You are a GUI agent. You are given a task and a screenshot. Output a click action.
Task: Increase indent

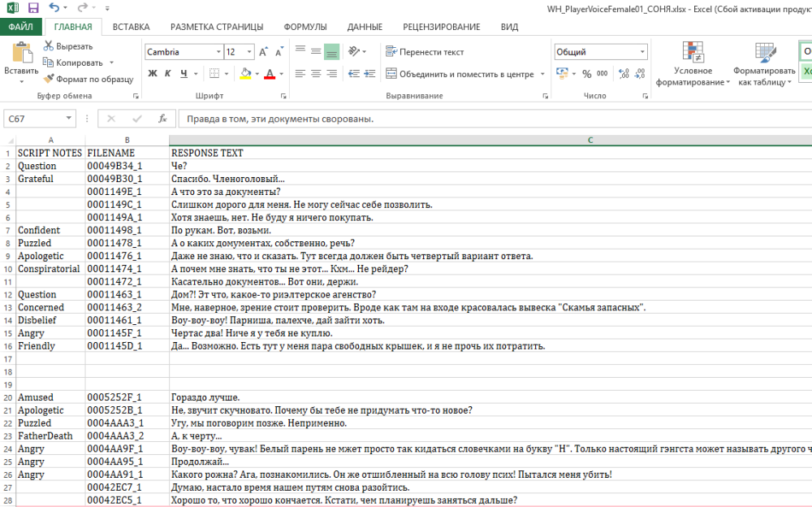point(369,74)
